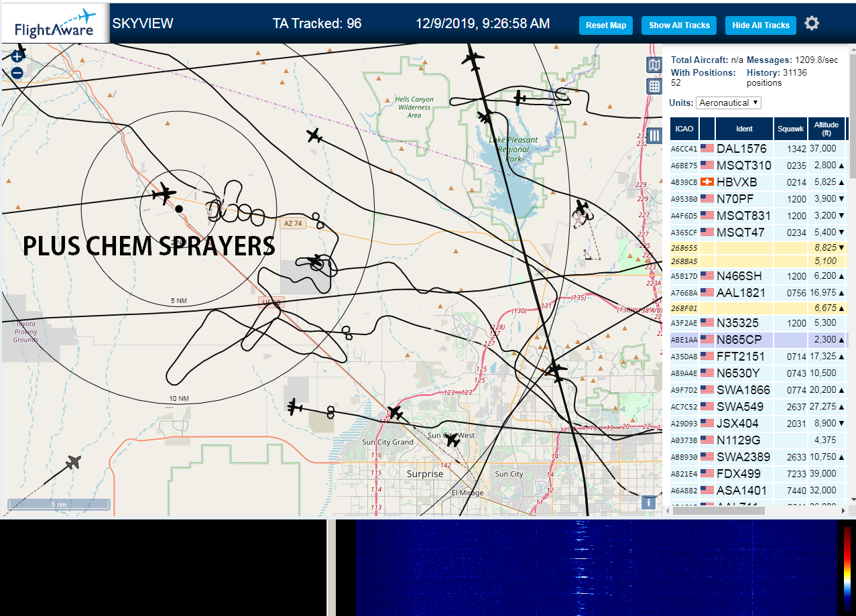Select aircraft icon west of Hells Canyon Wilderness
The image size is (856, 616).
pyautogui.click(x=314, y=136)
